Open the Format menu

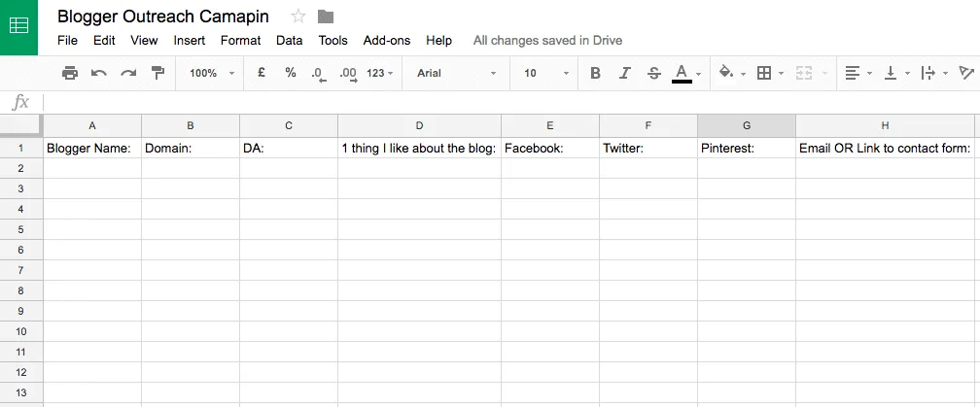(x=241, y=41)
